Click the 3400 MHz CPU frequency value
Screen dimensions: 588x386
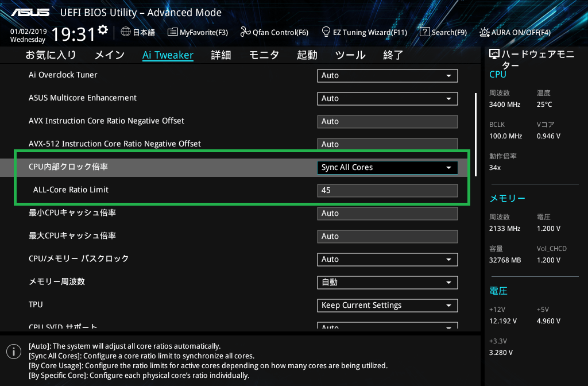[505, 105]
